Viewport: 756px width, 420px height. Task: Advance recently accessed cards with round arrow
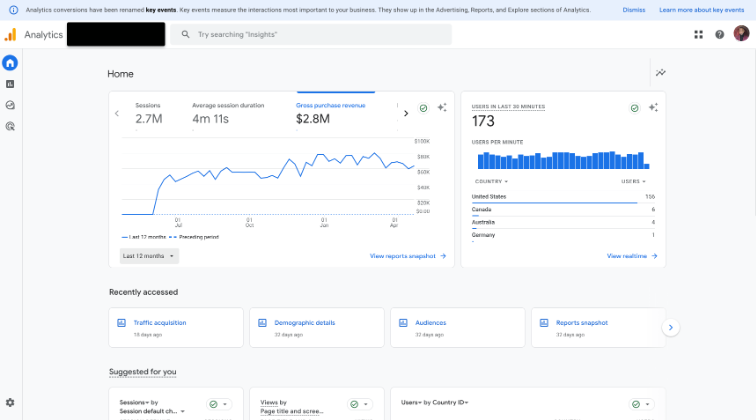tap(671, 327)
